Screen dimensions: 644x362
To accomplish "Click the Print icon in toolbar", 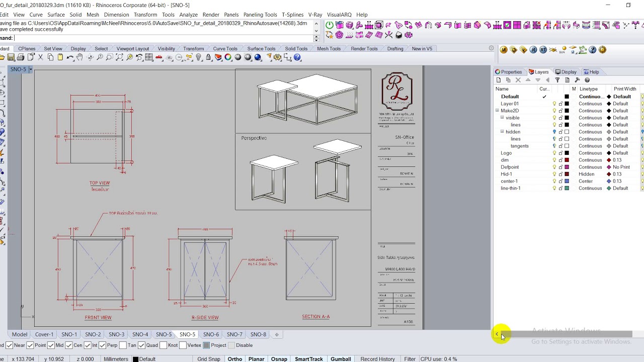I will pos(21,57).
